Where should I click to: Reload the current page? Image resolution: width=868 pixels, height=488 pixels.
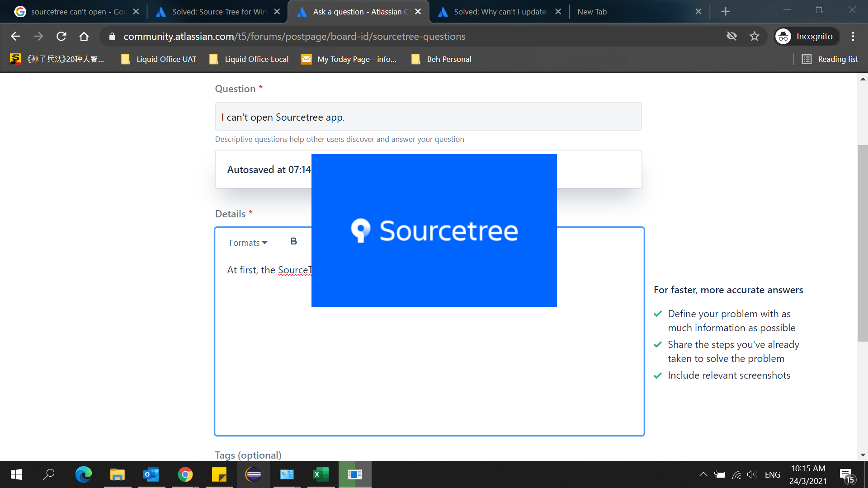click(x=61, y=36)
